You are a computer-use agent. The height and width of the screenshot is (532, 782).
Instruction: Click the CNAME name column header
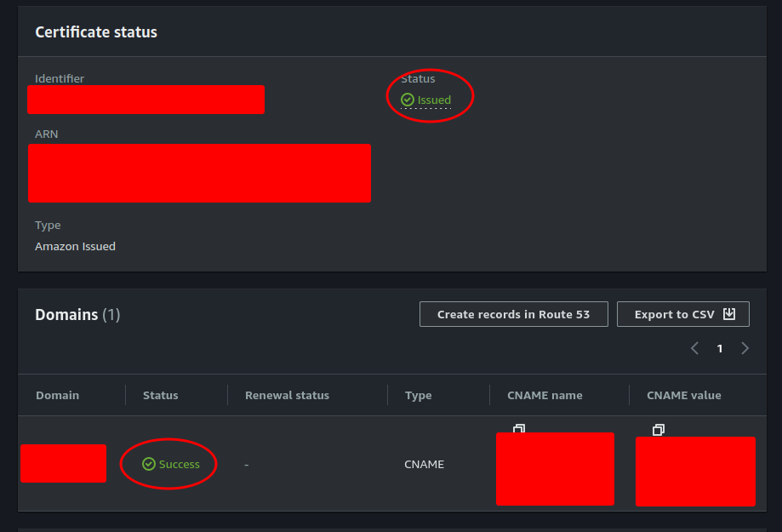pos(545,395)
